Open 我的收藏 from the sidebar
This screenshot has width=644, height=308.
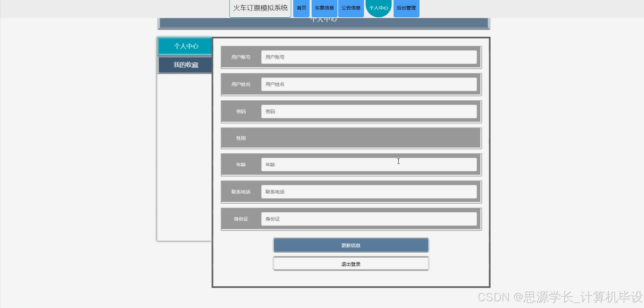pyautogui.click(x=185, y=65)
